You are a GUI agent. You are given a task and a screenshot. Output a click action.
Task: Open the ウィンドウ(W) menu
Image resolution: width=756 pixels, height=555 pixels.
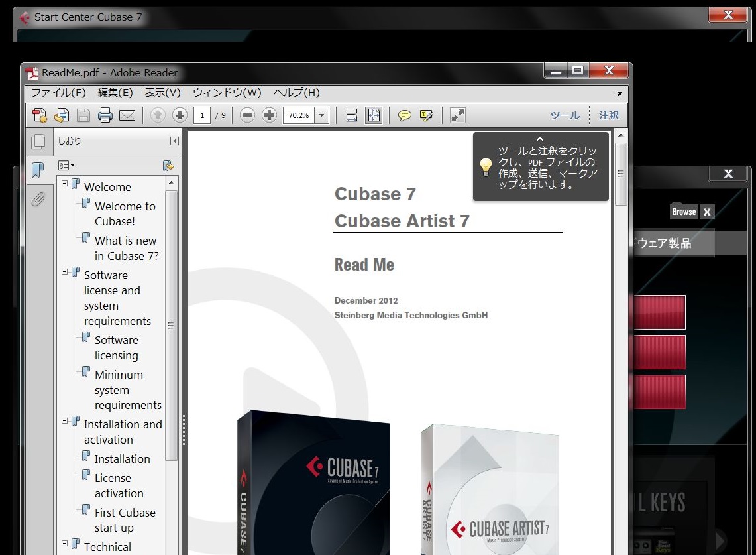point(227,93)
